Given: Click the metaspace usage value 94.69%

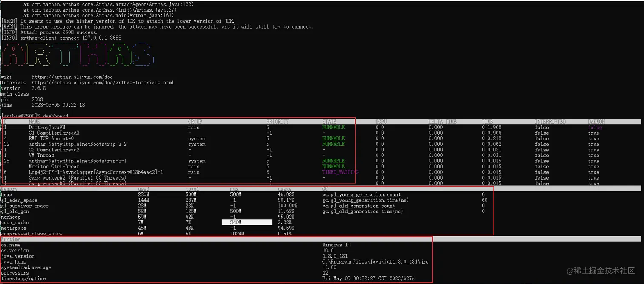Looking at the screenshot, I should click(286, 228).
